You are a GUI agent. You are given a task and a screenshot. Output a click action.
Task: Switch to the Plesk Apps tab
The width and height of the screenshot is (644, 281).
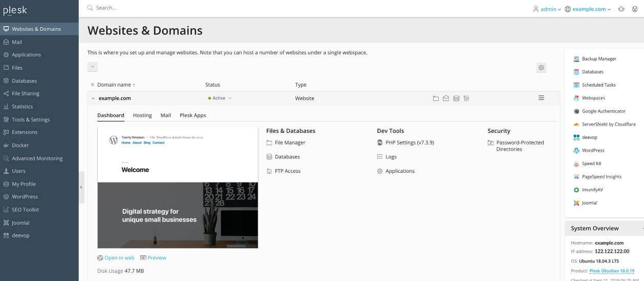pos(192,115)
